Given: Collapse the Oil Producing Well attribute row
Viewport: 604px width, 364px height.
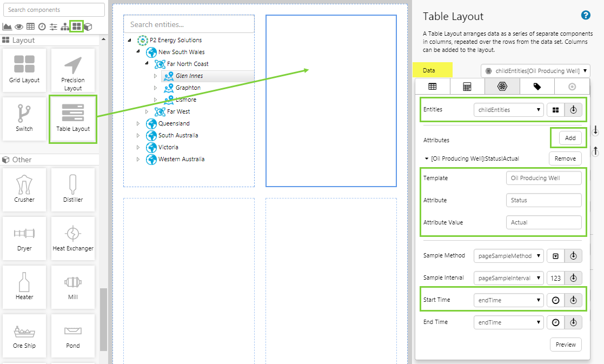Looking at the screenshot, I should pyautogui.click(x=427, y=158).
